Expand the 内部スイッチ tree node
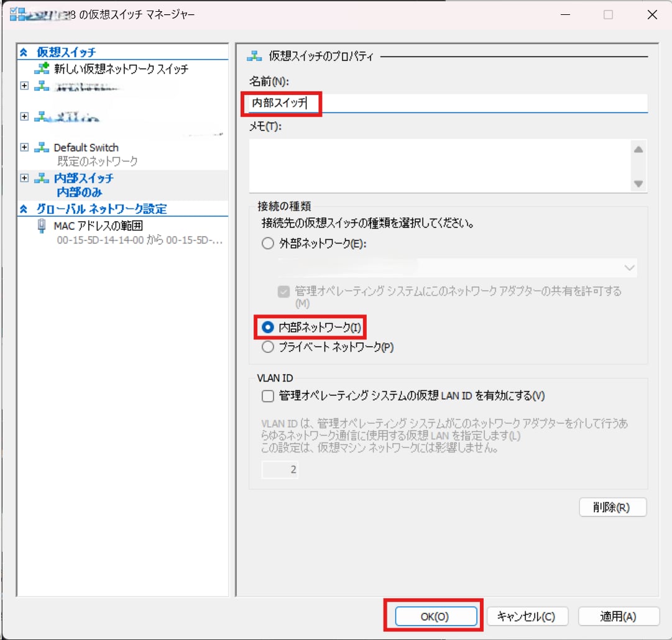This screenshot has height=640, width=672. [24, 178]
